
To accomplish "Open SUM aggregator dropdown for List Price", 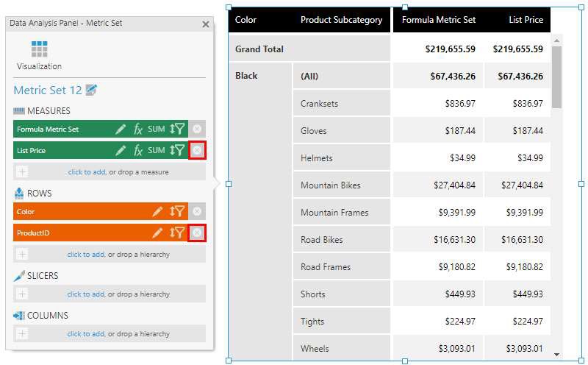I will pos(156,150).
